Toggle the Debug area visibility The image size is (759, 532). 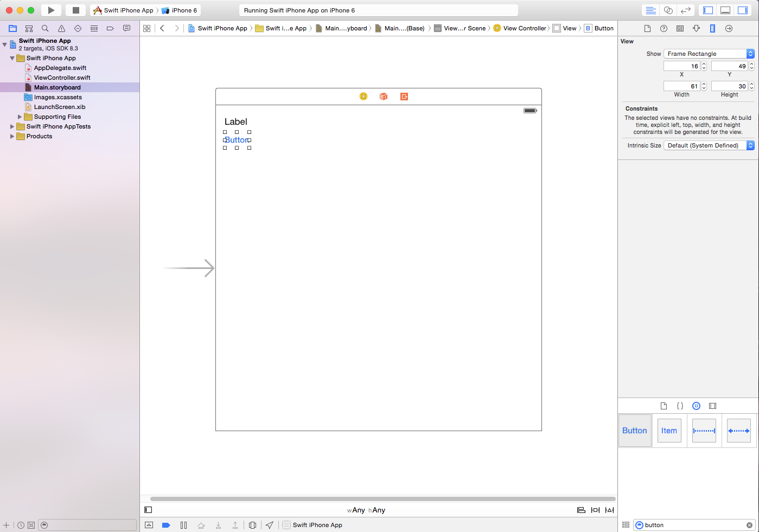(x=725, y=10)
